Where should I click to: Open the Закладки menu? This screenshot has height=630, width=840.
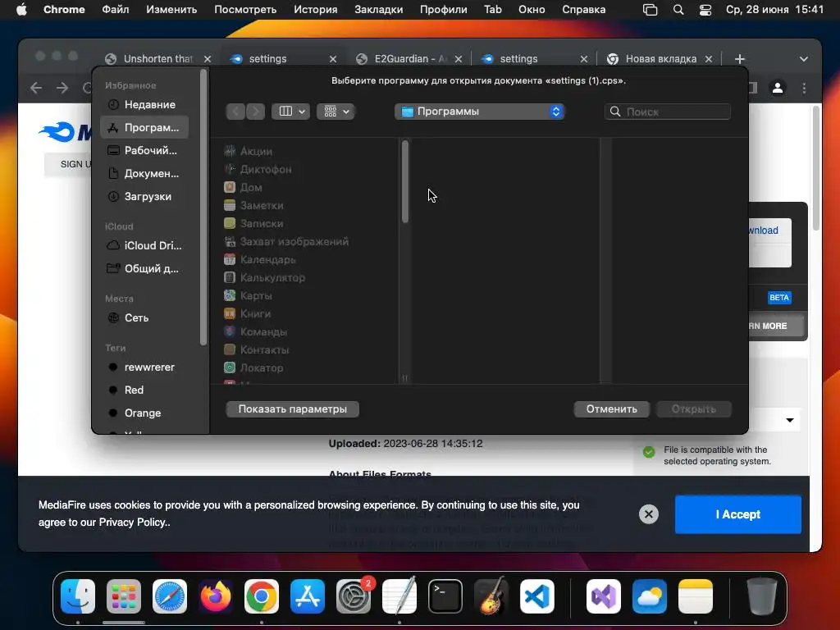tap(379, 10)
